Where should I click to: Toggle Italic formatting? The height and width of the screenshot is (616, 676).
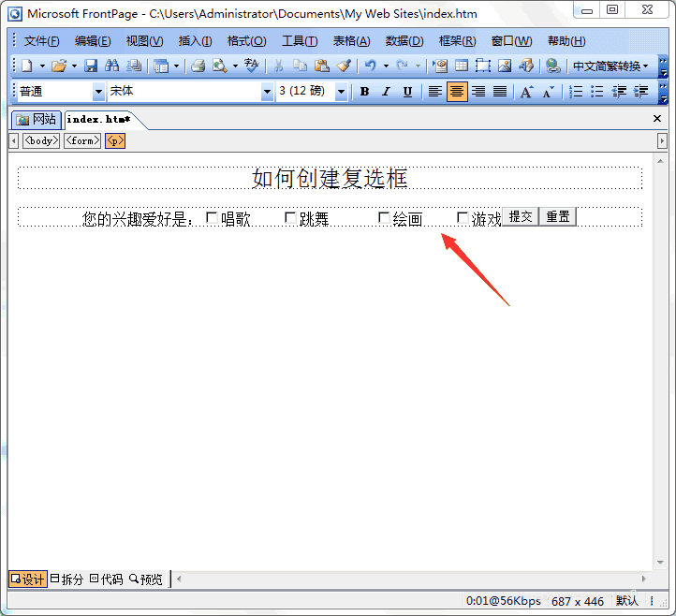click(x=386, y=92)
